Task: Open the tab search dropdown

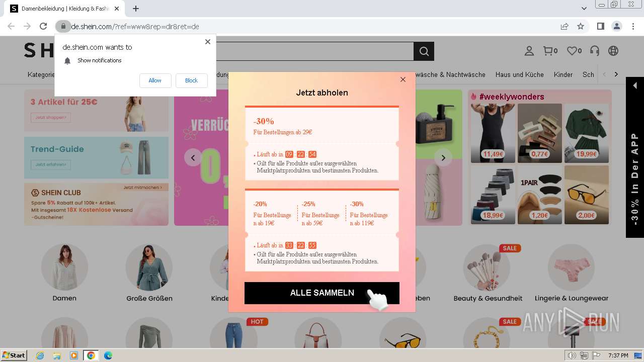Action: coord(584,9)
